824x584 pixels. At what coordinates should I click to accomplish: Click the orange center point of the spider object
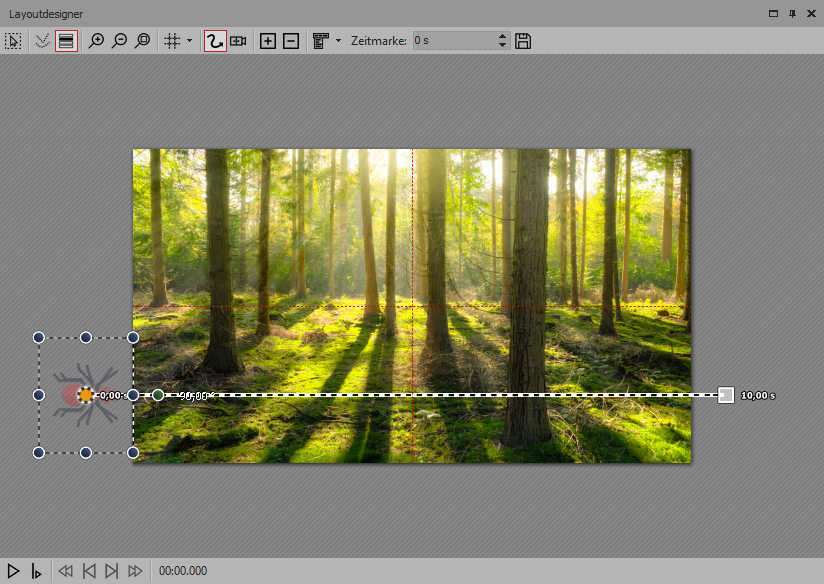pyautogui.click(x=86, y=395)
